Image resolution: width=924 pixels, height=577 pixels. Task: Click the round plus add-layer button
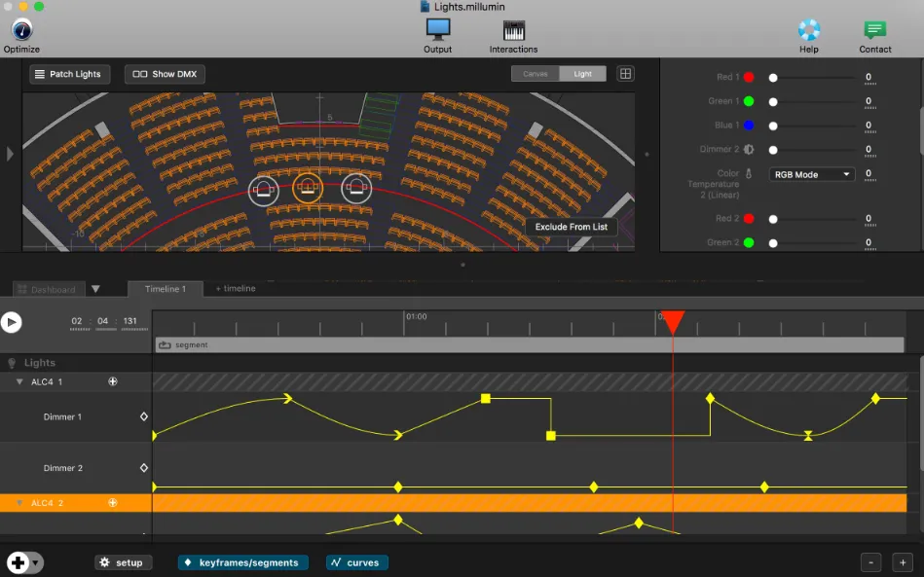coord(18,562)
